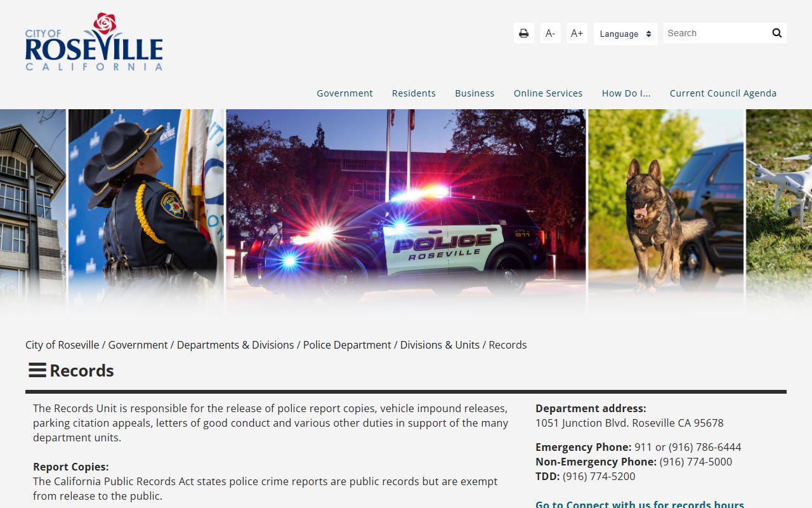Click City of Roseville breadcrumb link
The image size is (812, 508).
pos(62,345)
